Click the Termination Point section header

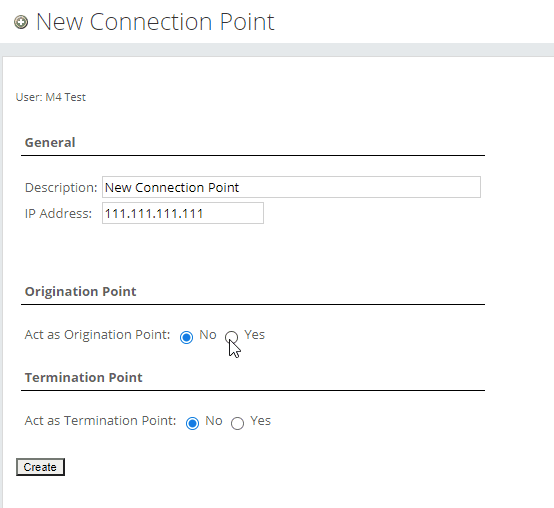point(83,377)
